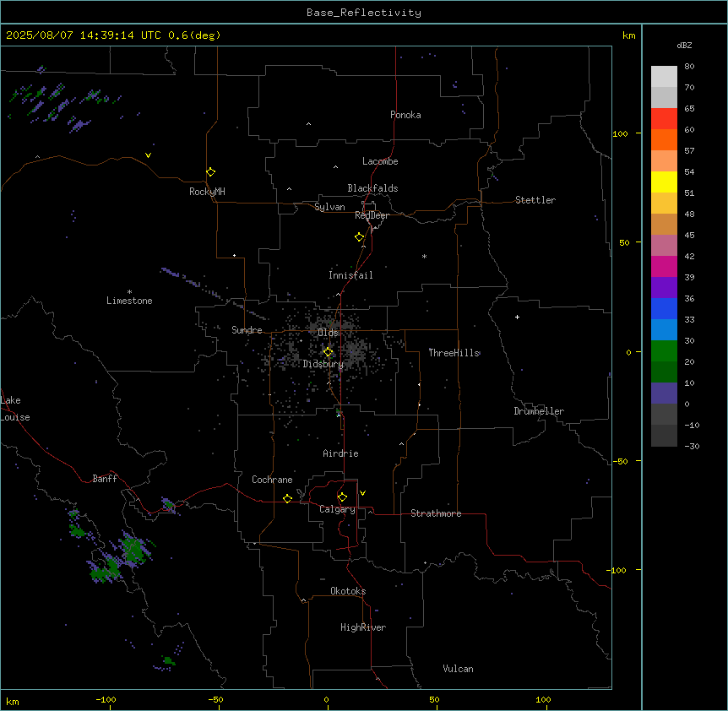Click the Vulcan town label
The width and height of the screenshot is (728, 711).
(x=458, y=669)
